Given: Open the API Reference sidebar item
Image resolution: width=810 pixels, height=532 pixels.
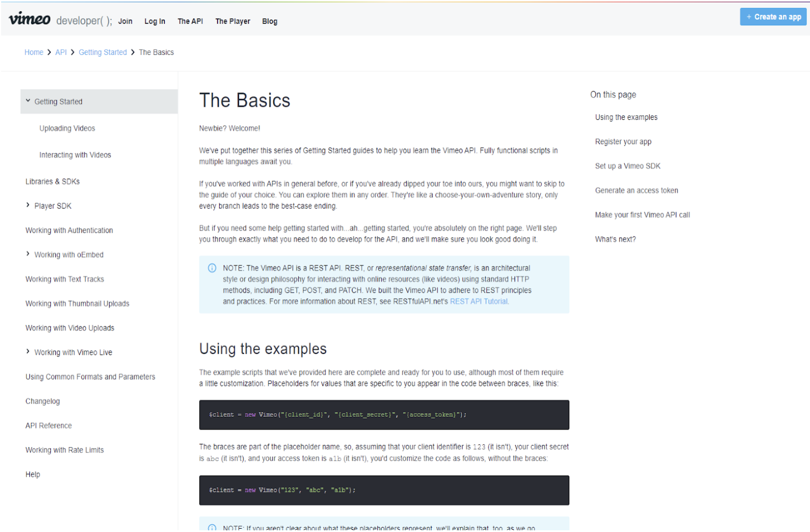Looking at the screenshot, I should (x=49, y=426).
